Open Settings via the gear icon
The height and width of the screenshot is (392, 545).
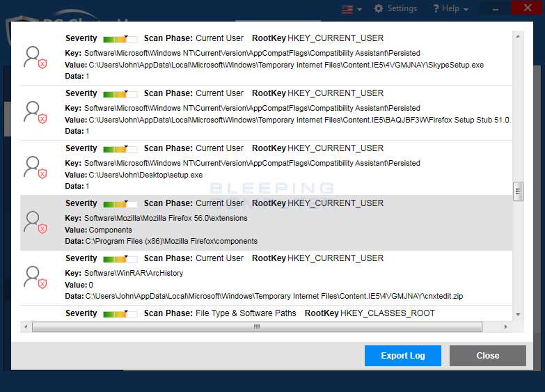coord(395,8)
